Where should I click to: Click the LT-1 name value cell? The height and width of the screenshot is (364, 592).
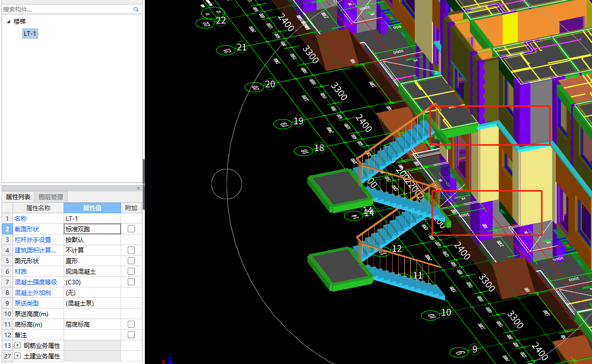92,218
